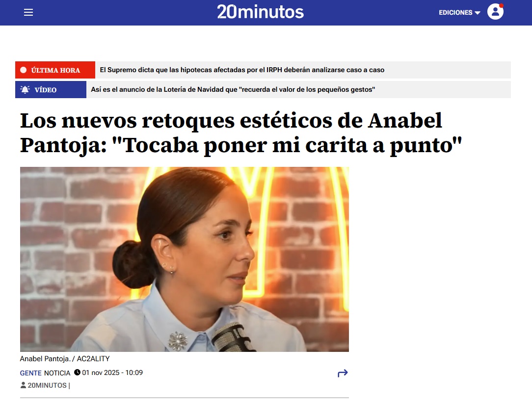The image size is (532, 399).
Task: Click the author person icon
Action: (x=23, y=385)
